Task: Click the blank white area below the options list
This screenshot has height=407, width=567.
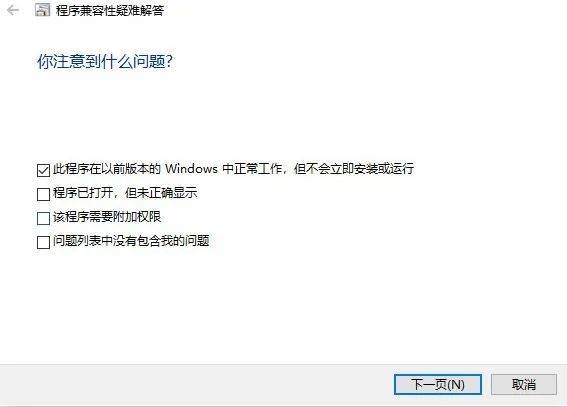Action: (x=284, y=307)
